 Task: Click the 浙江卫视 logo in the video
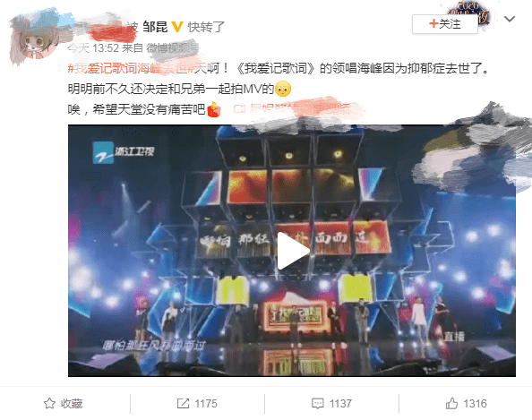coord(124,152)
